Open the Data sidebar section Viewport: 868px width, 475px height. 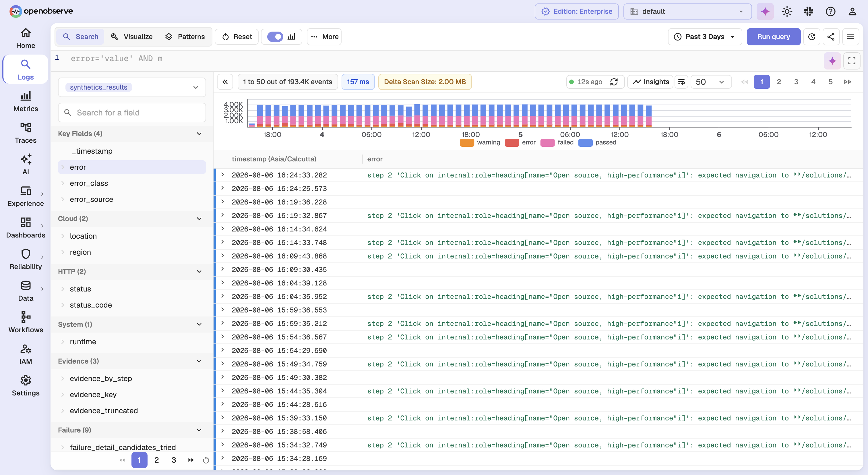point(26,291)
